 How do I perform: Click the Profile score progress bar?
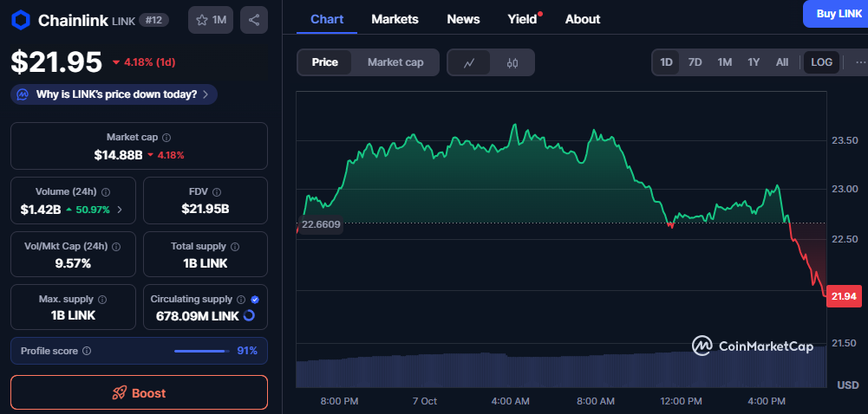click(x=200, y=351)
